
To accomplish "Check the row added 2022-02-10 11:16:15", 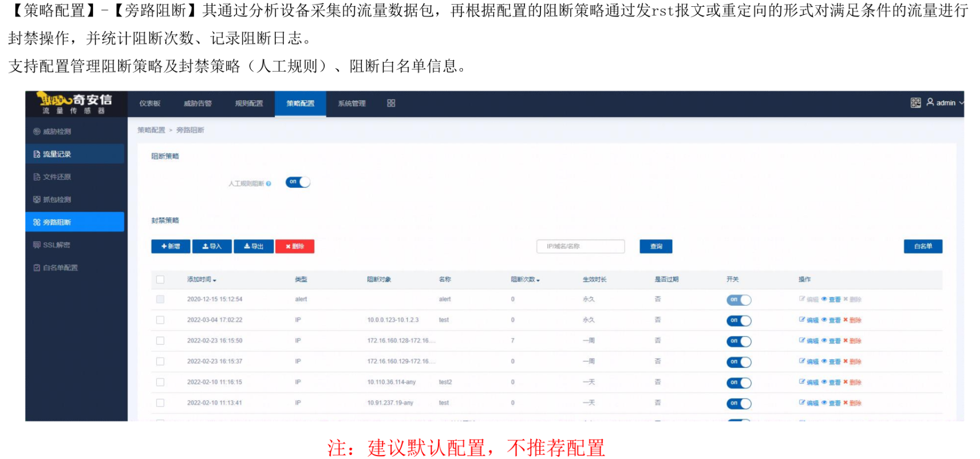I will (x=160, y=382).
